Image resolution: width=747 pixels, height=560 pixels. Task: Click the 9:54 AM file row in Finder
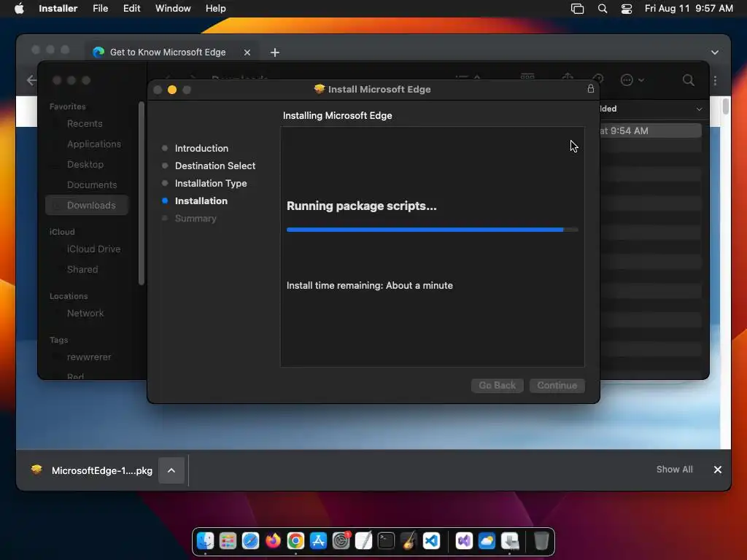point(650,131)
